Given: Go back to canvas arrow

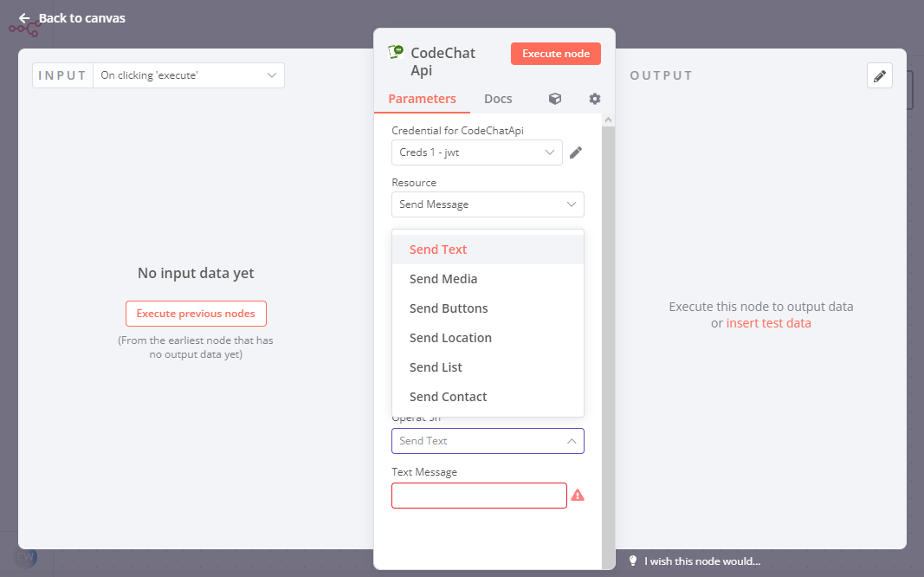Looking at the screenshot, I should (24, 18).
